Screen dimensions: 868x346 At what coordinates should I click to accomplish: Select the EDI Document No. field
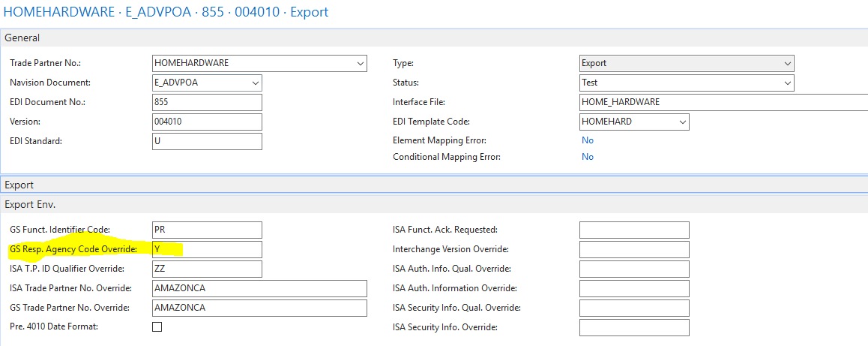207,102
